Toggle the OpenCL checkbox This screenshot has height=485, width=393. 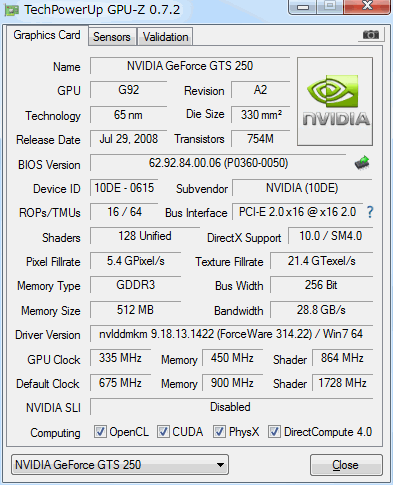coord(100,432)
